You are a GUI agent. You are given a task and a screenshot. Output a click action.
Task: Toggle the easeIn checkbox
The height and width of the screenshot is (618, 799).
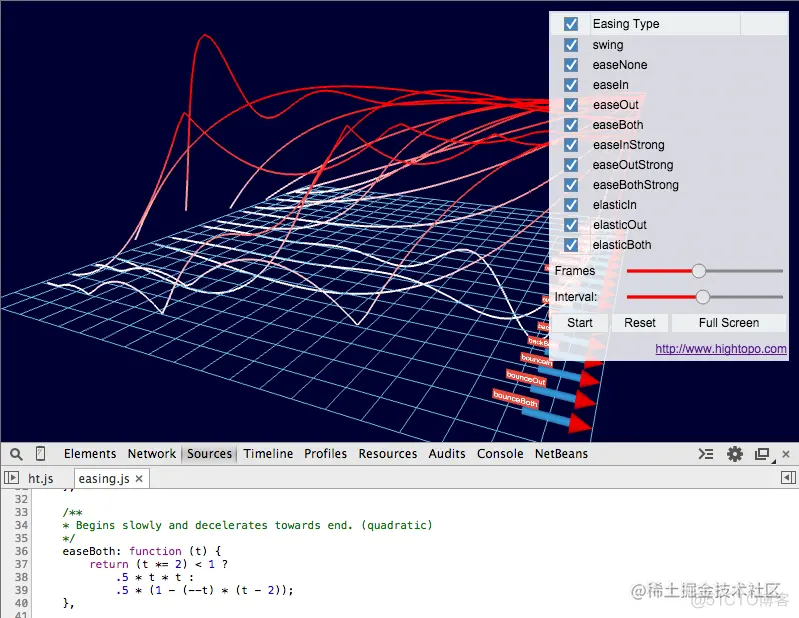(571, 85)
